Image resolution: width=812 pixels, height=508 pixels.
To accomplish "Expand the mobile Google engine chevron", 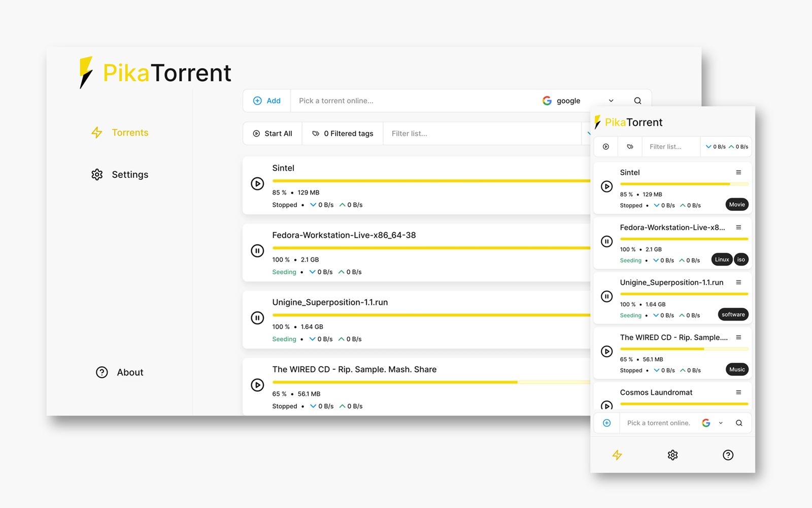I will coord(721,423).
